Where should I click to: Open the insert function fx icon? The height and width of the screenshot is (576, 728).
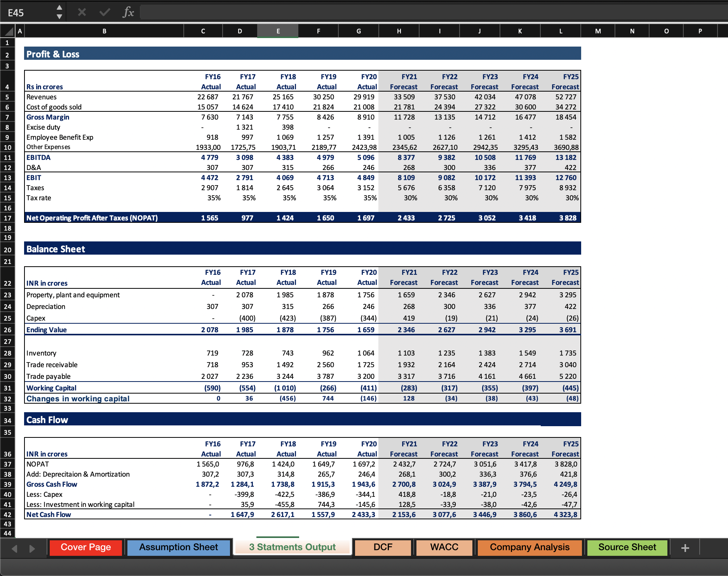point(128,12)
